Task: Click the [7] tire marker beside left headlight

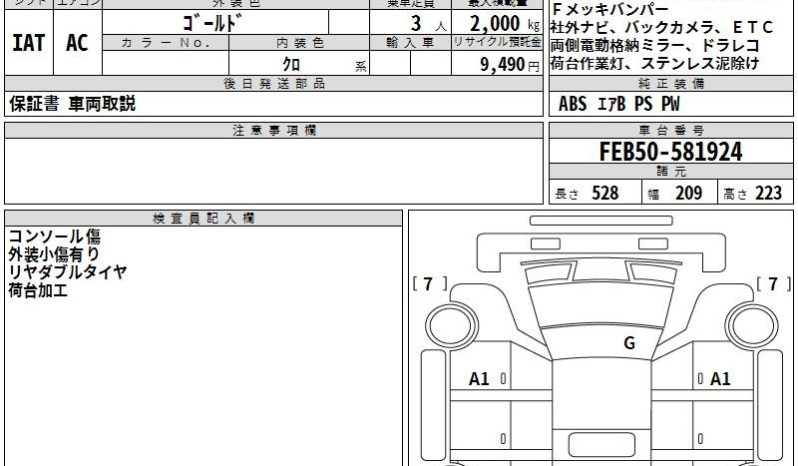Action: point(430,284)
